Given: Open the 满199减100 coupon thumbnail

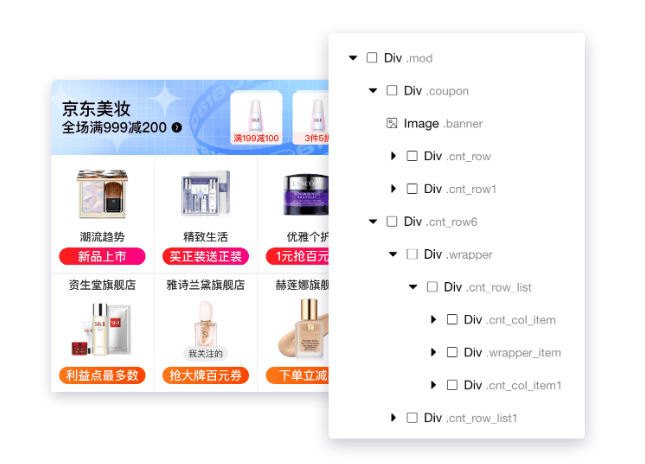Looking at the screenshot, I should point(256,118).
